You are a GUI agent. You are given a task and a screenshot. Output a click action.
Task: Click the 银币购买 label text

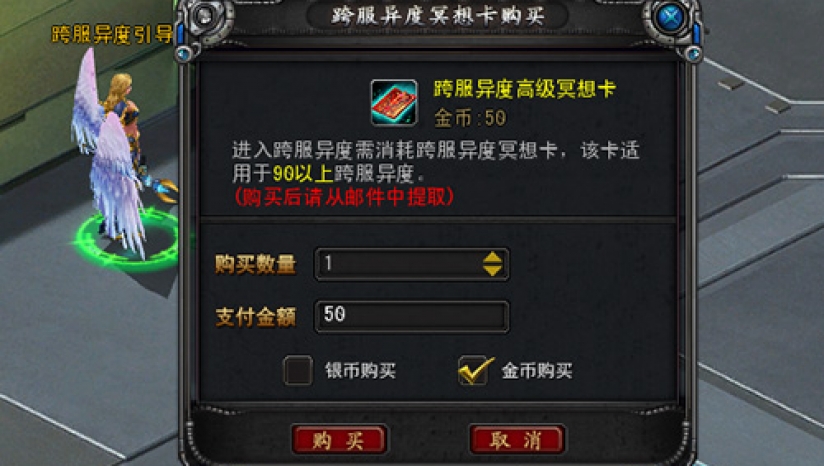tap(360, 371)
